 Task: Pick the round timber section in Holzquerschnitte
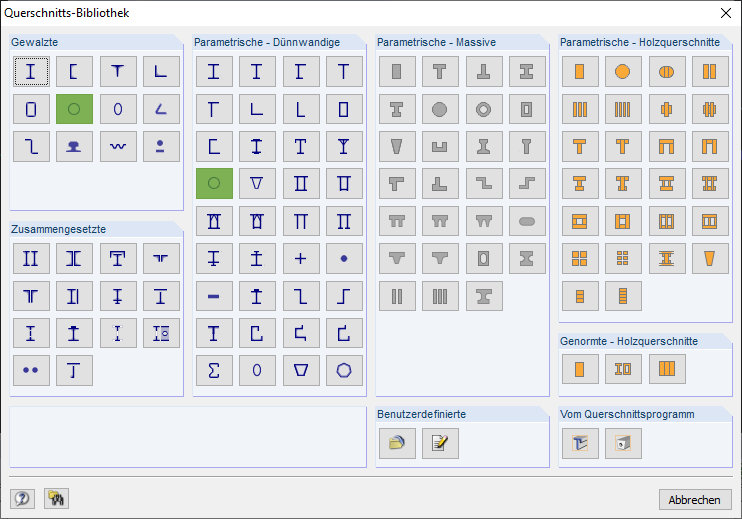coord(622,71)
